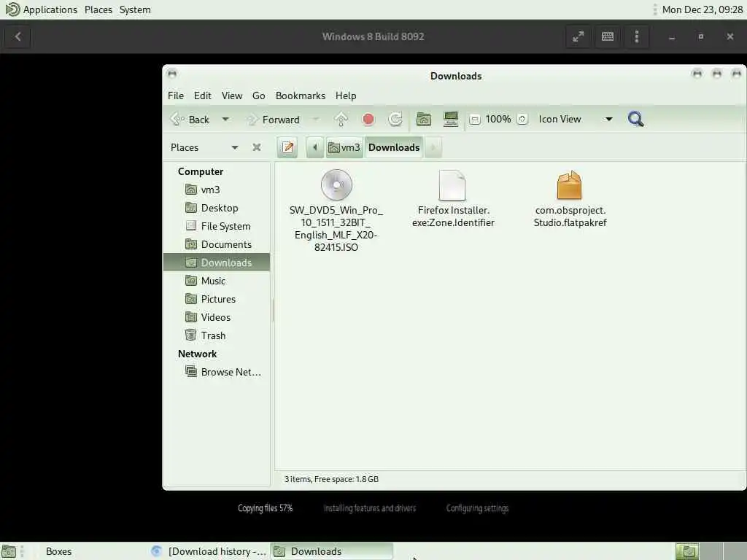Open Pictures in sidebar
Viewport: 747px width, 560px height.
click(217, 299)
